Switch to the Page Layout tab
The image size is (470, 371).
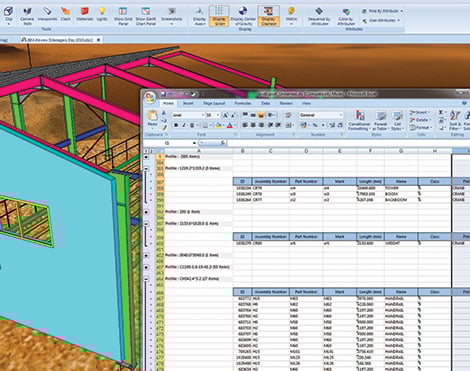[214, 103]
